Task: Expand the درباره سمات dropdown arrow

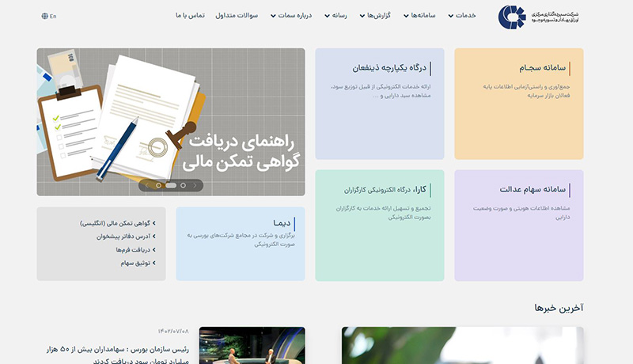Action: pos(273,16)
